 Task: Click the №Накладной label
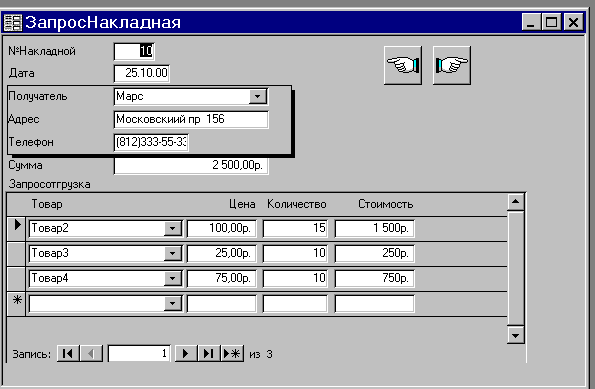click(42, 51)
